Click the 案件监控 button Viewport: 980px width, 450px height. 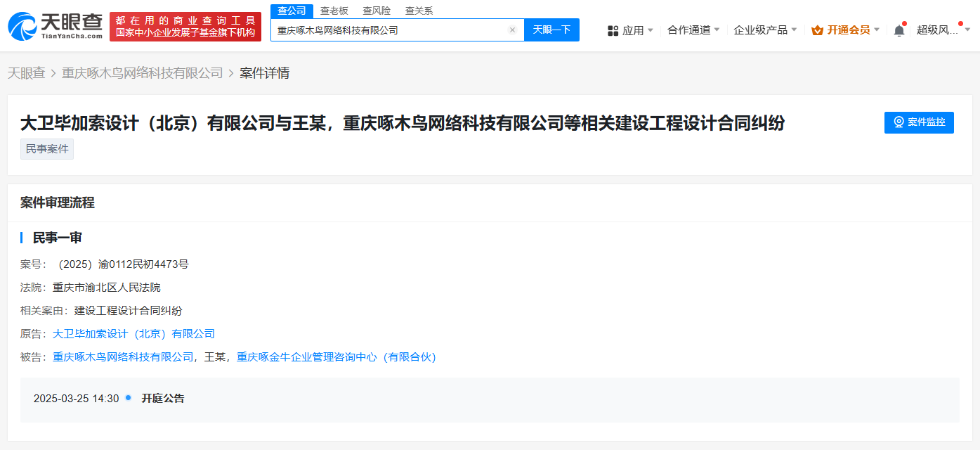tap(919, 122)
